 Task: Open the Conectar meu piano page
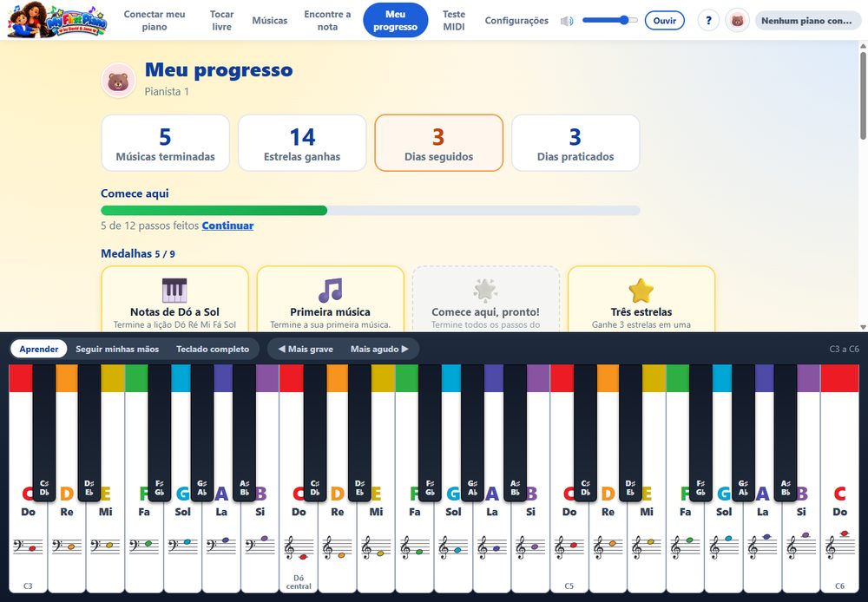(x=155, y=21)
